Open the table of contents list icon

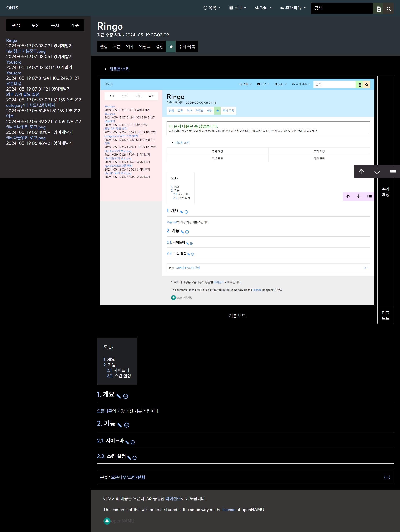pyautogui.click(x=393, y=172)
